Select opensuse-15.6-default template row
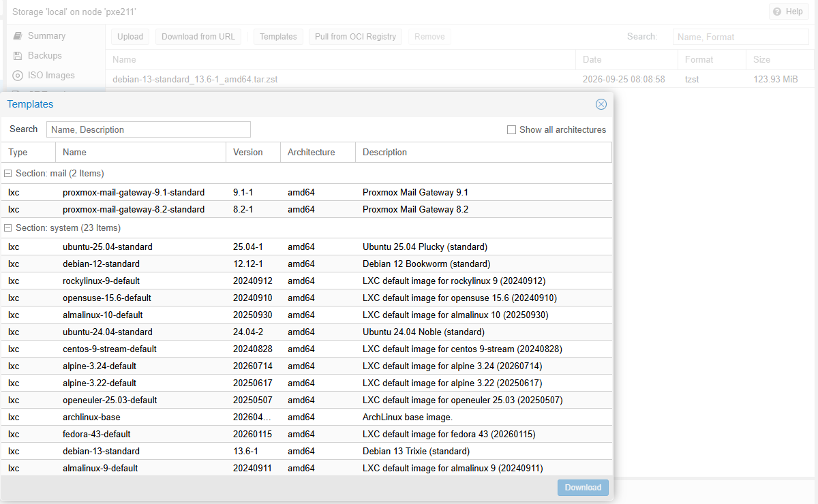 click(307, 298)
